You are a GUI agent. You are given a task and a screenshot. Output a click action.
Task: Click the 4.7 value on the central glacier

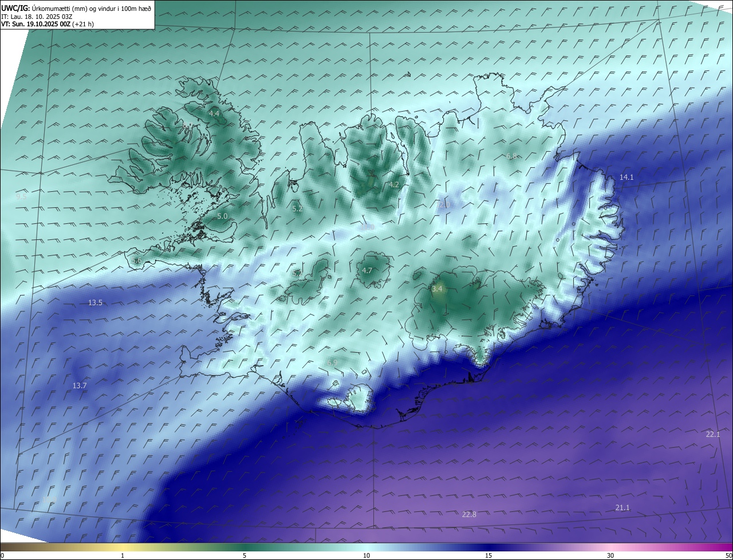(x=367, y=271)
